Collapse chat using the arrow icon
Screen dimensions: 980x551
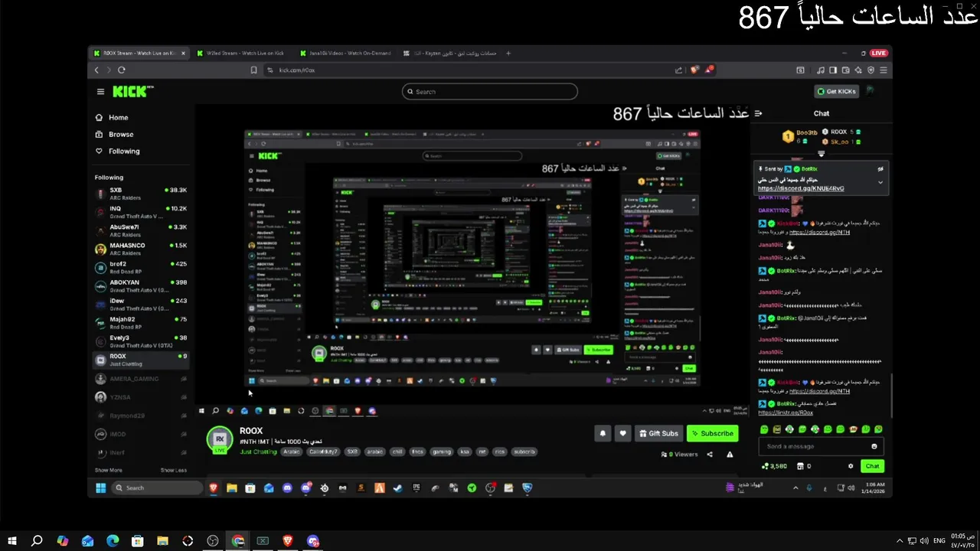(x=758, y=113)
